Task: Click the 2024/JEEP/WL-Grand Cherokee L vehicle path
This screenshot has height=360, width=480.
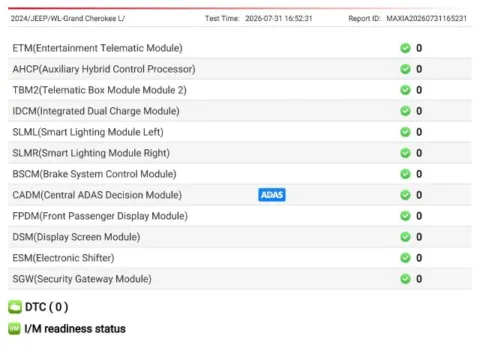Action: 68,18
